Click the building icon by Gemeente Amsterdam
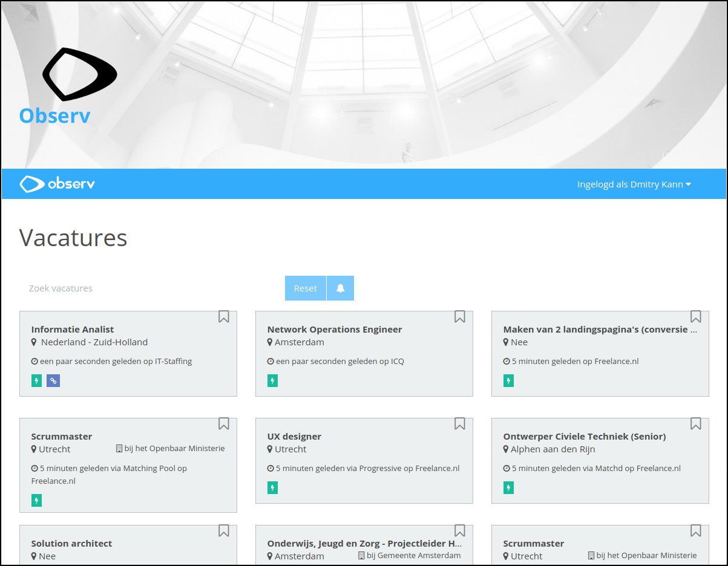The image size is (728, 566). (x=361, y=556)
